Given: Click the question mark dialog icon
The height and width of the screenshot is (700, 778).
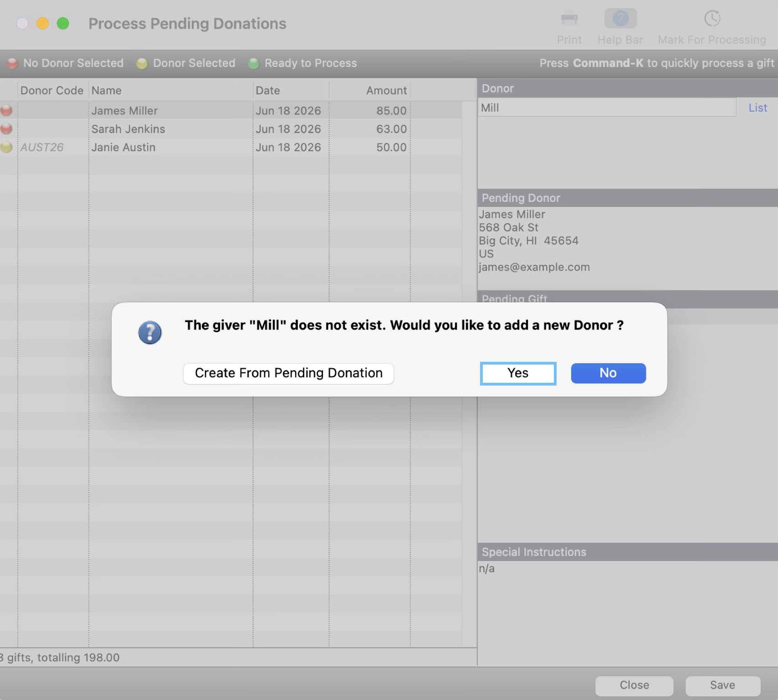Looking at the screenshot, I should click(150, 333).
